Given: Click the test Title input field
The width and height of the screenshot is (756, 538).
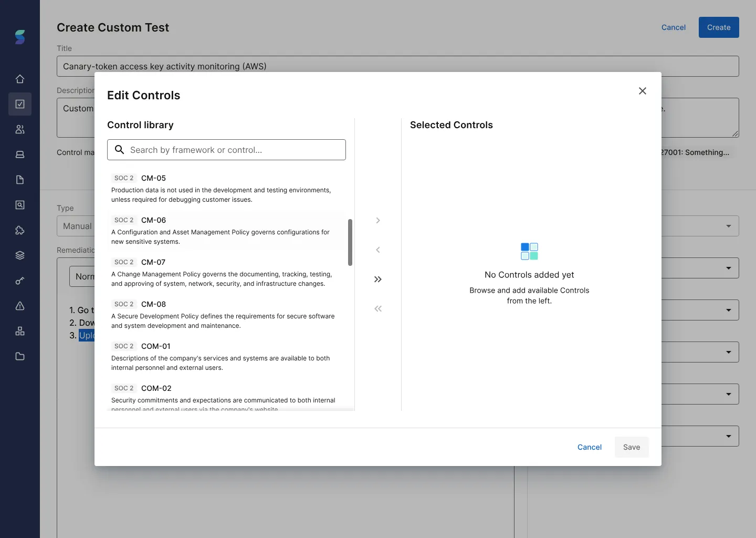Looking at the screenshot, I should (x=397, y=66).
